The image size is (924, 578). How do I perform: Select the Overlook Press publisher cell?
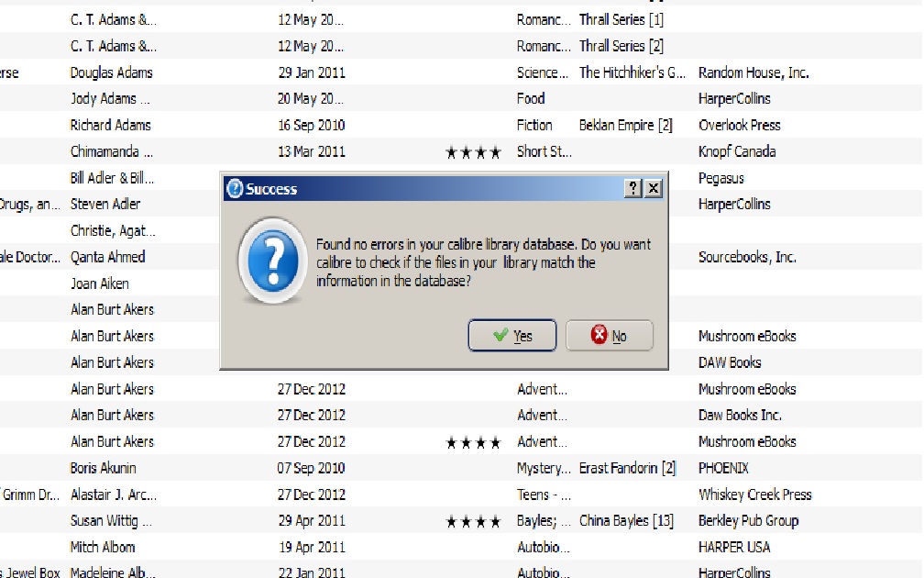740,125
